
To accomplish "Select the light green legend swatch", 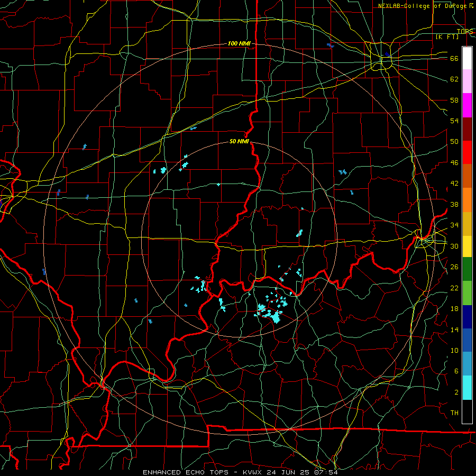I will [467, 293].
